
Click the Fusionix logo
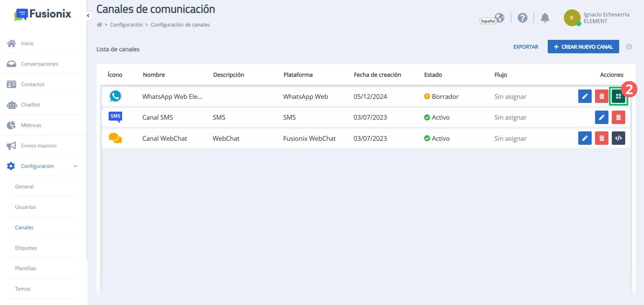tap(43, 14)
